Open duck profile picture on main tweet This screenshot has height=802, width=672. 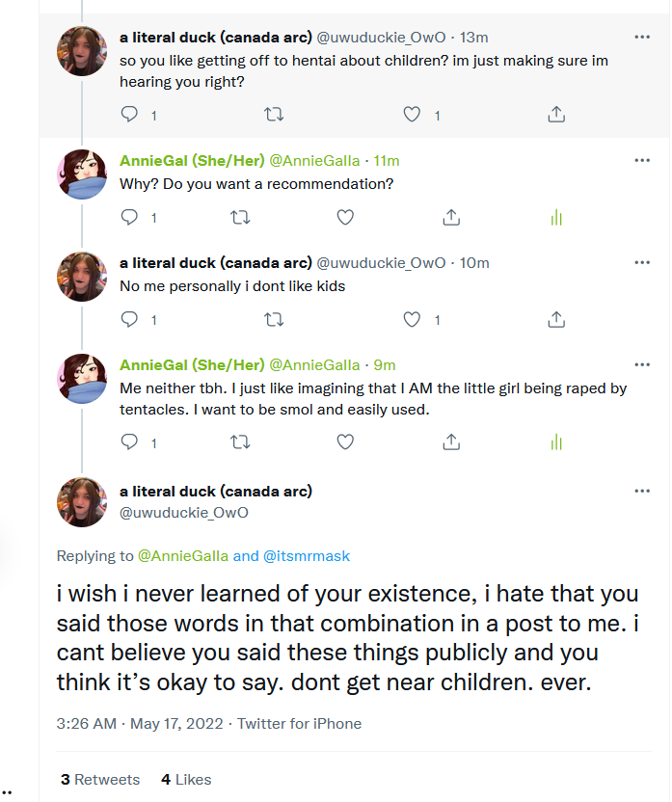click(x=82, y=502)
